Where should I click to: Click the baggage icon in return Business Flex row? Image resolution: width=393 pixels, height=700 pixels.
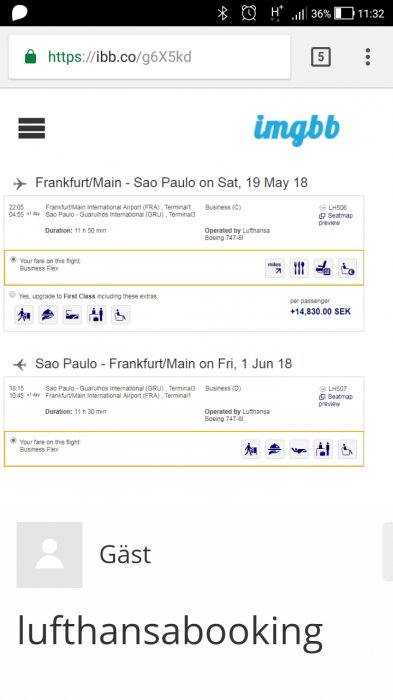251,450
